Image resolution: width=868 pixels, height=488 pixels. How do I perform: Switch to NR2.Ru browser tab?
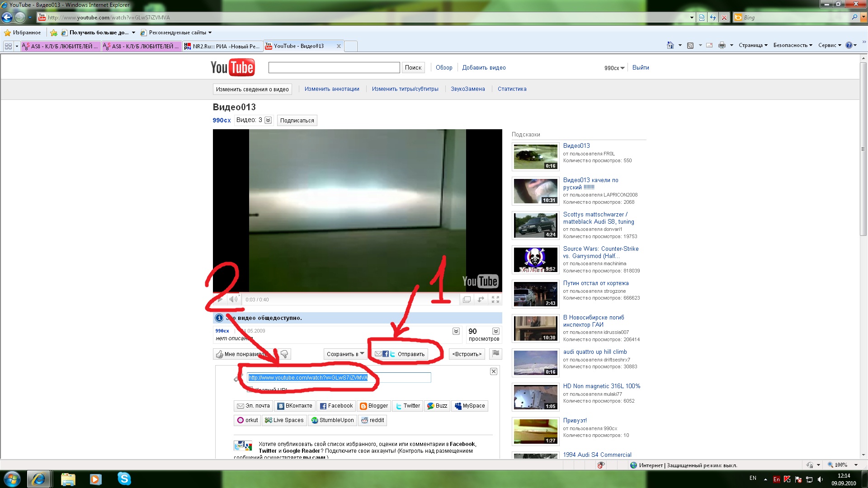tap(222, 46)
